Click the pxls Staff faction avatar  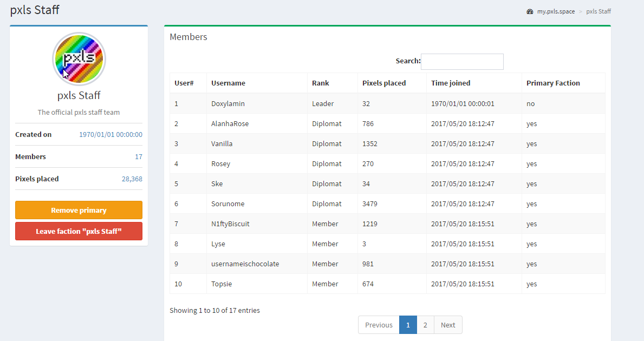(x=79, y=59)
